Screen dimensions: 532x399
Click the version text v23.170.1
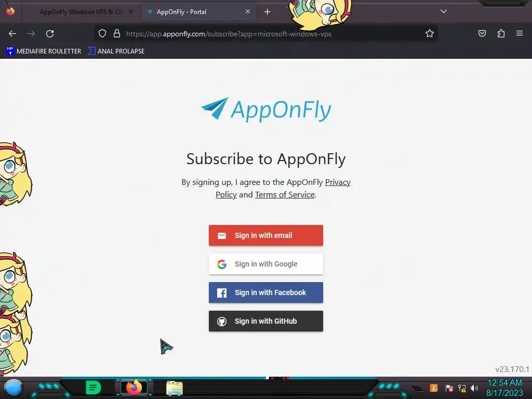pyautogui.click(x=512, y=369)
